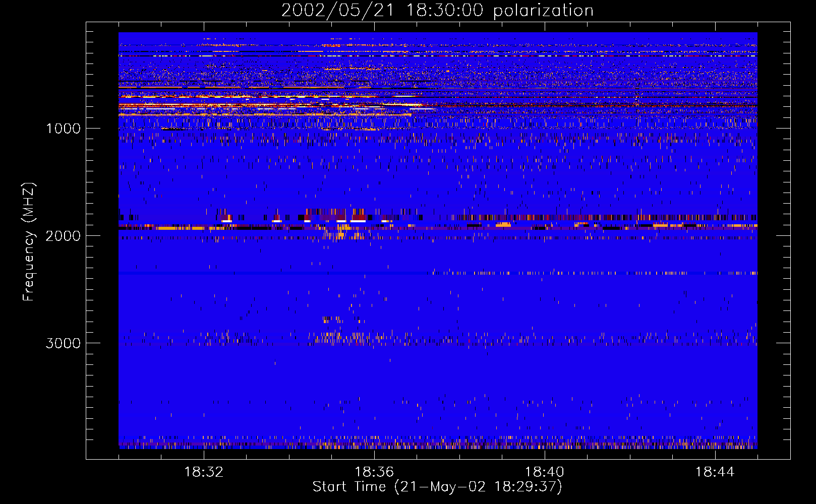Viewport: 816px width, 504px height.
Task: Click the 18:40 time tick label
Action: point(545,472)
